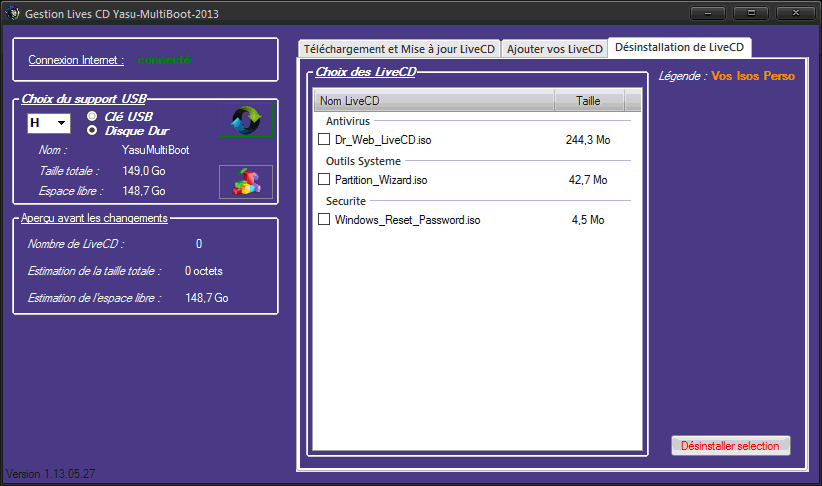Click the Outils Systeme group header
The height and width of the screenshot is (486, 822).
[x=363, y=161]
